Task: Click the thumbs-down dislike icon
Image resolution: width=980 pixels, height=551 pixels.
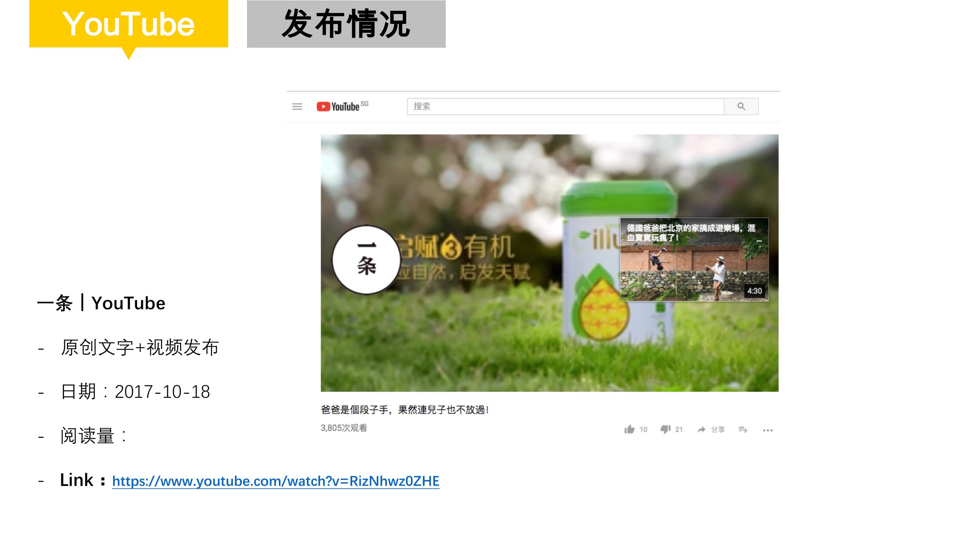Action: coord(665,430)
